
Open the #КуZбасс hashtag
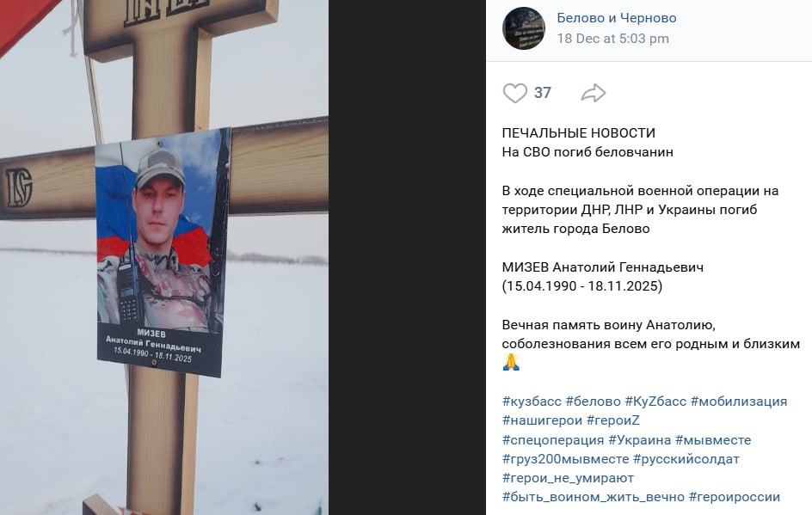(x=655, y=402)
